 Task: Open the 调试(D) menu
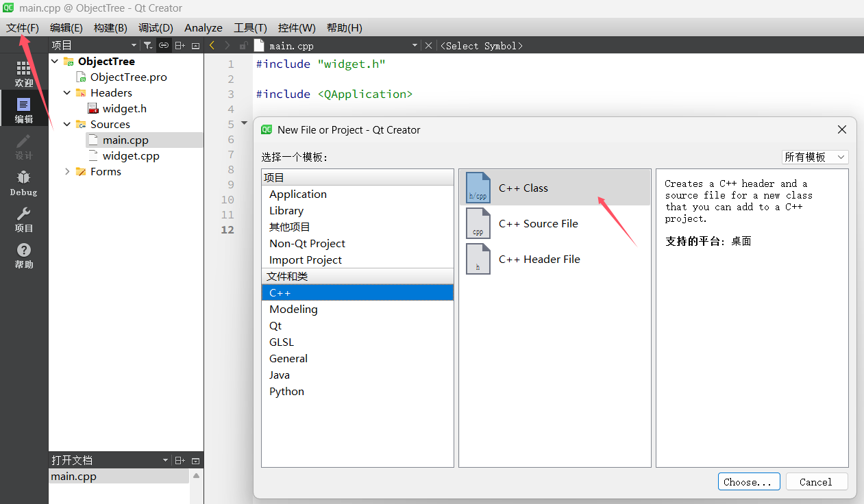pos(156,27)
